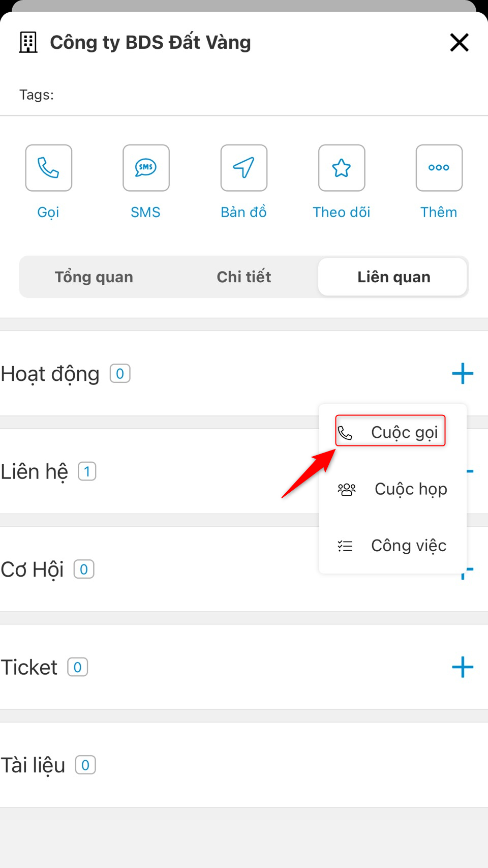Add a new Ticket with plus
This screenshot has height=868, width=488.
tap(463, 667)
